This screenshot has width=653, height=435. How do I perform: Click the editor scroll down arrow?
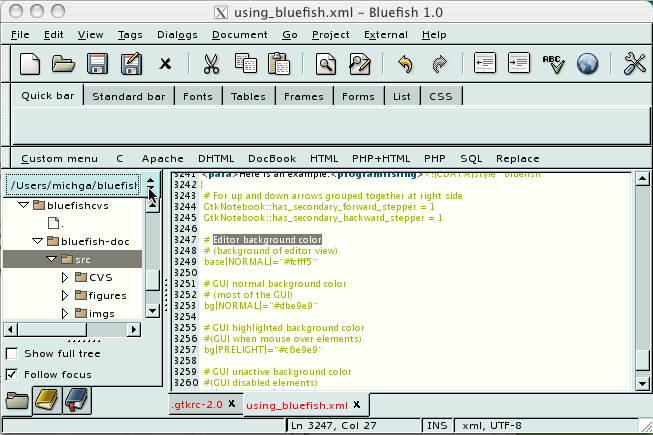click(x=642, y=384)
